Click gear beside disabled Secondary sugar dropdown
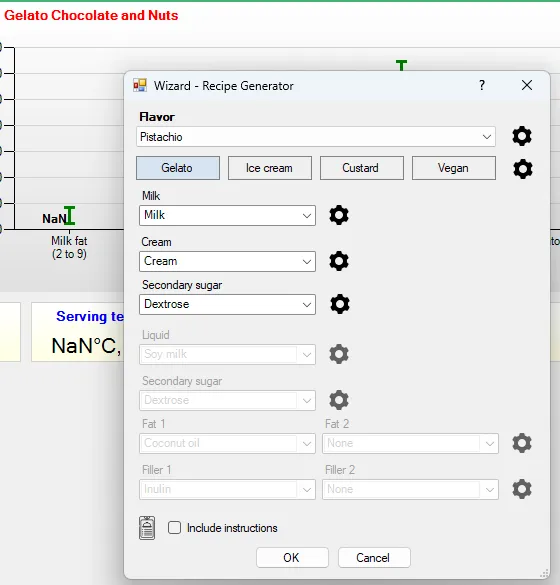The image size is (560, 585). point(339,400)
